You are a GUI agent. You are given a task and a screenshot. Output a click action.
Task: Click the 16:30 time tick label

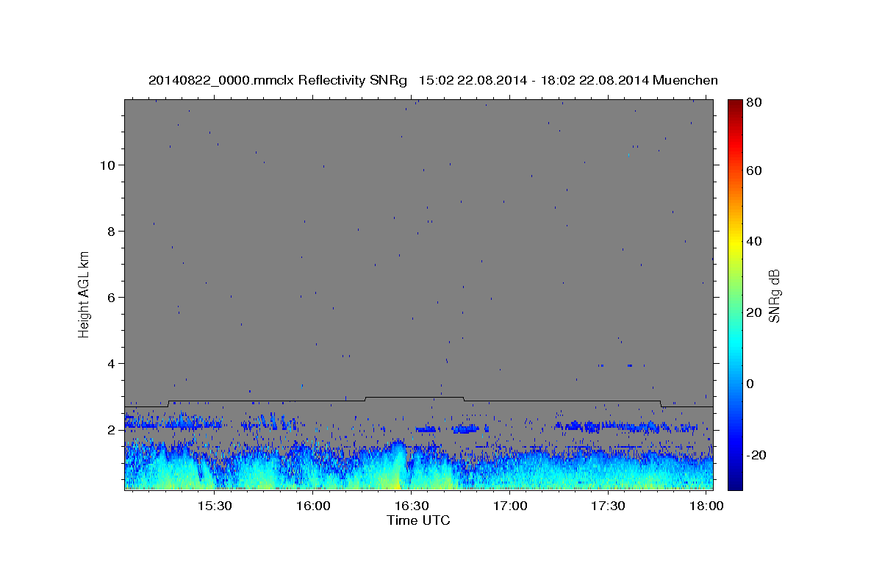[x=412, y=506]
